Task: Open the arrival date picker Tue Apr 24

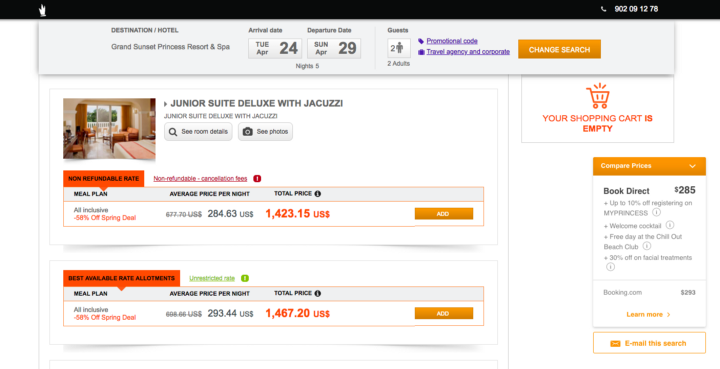Action: [x=275, y=48]
